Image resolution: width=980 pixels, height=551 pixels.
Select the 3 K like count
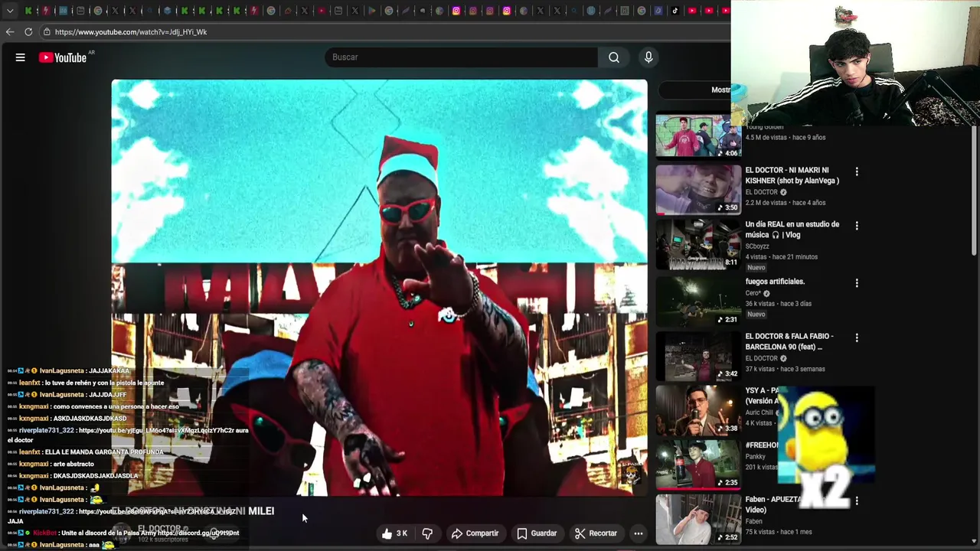pos(402,533)
